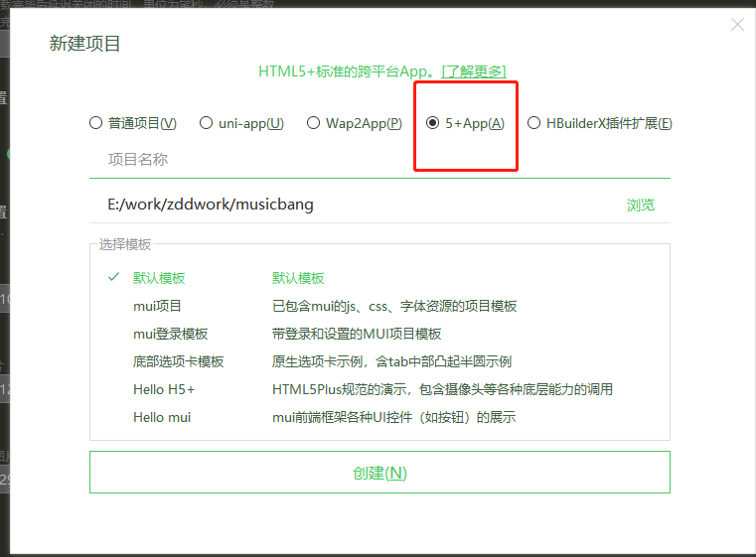Select the 5+App(A) radio button
756x557 pixels.
(432, 123)
